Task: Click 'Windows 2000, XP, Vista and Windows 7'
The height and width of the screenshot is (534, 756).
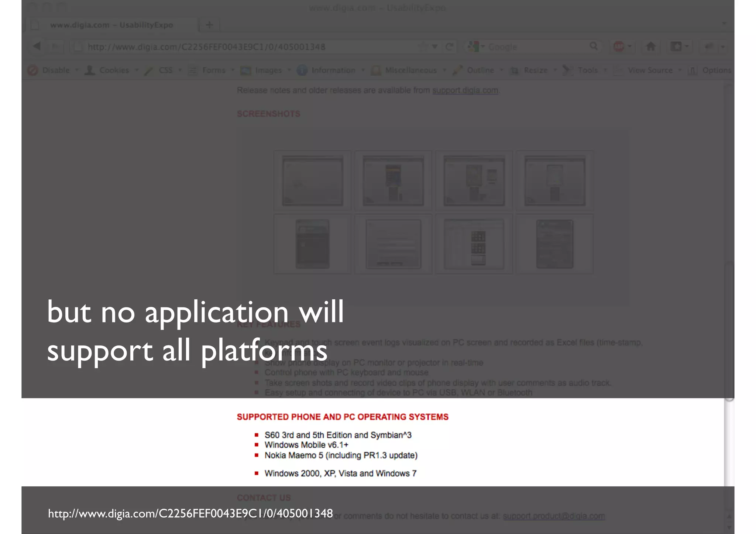Action: coord(340,473)
